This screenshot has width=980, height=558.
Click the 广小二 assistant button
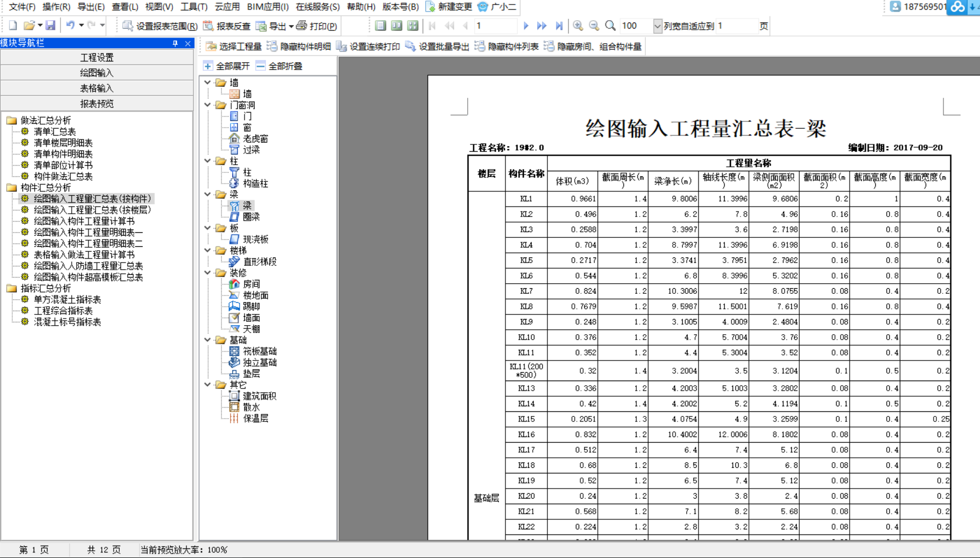496,7
